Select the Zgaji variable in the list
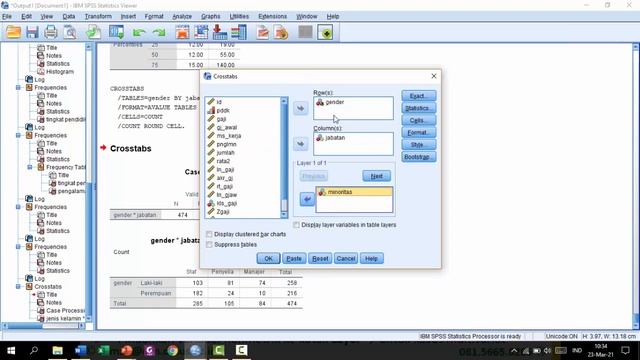Screen dimensions: 640x360 [223, 211]
